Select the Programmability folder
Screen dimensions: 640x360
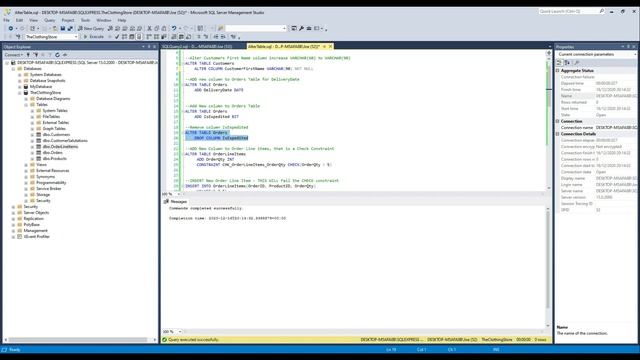(x=51, y=182)
